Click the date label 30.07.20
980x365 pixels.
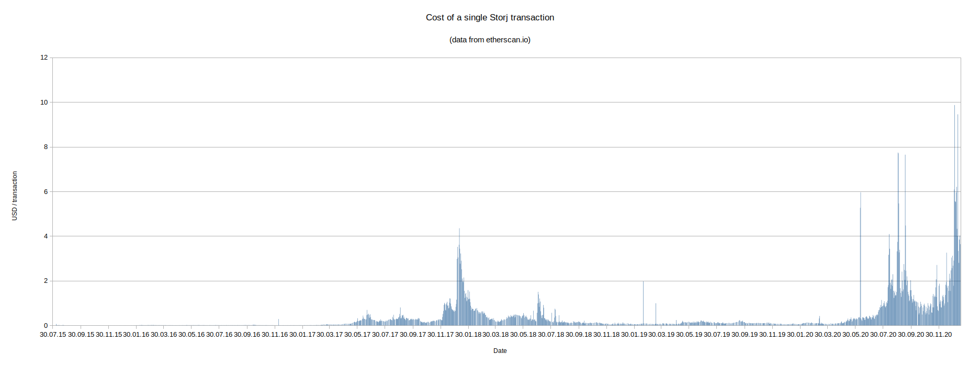pyautogui.click(x=883, y=334)
